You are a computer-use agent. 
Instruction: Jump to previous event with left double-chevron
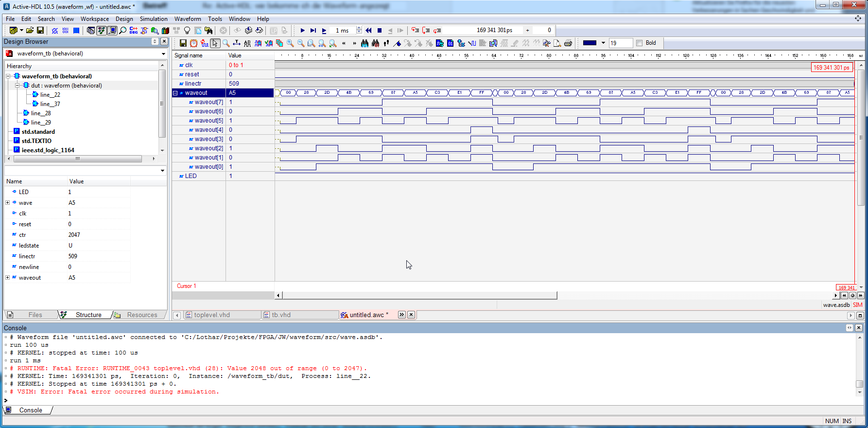[x=344, y=43]
